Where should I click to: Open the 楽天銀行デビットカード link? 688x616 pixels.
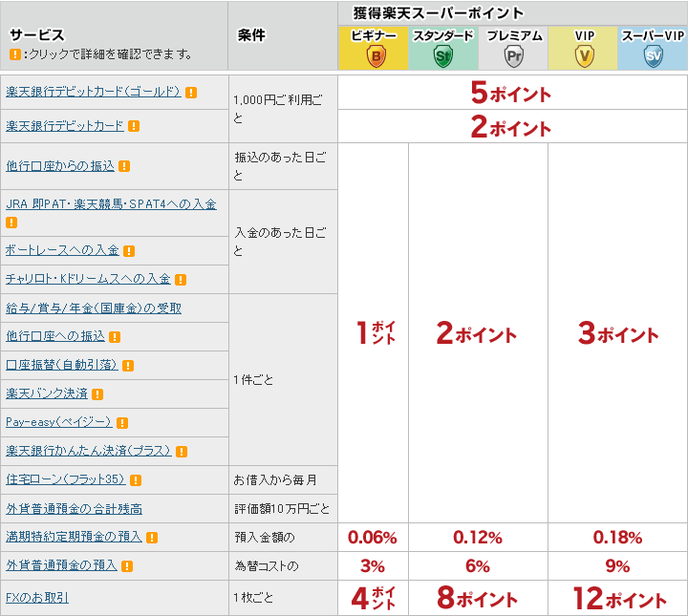point(65,126)
